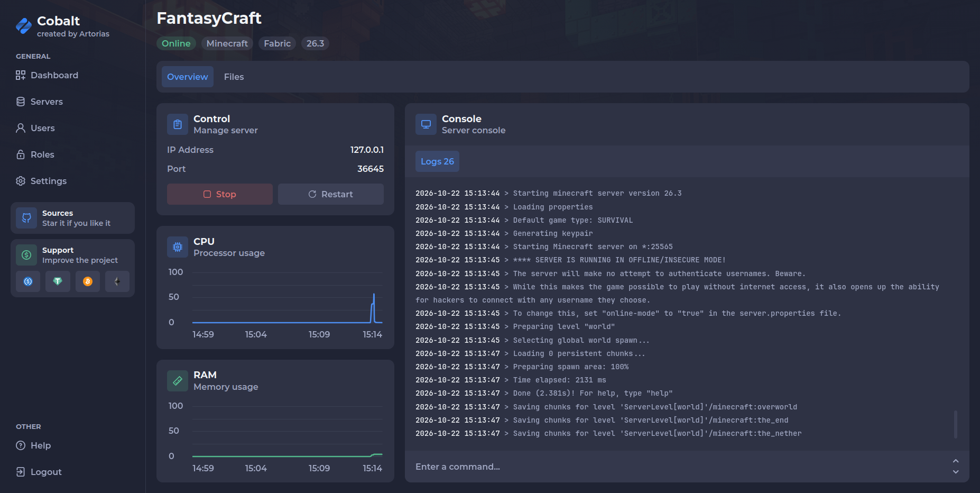Click the restart arrow icon in Restart button
This screenshot has height=493, width=980.
312,194
